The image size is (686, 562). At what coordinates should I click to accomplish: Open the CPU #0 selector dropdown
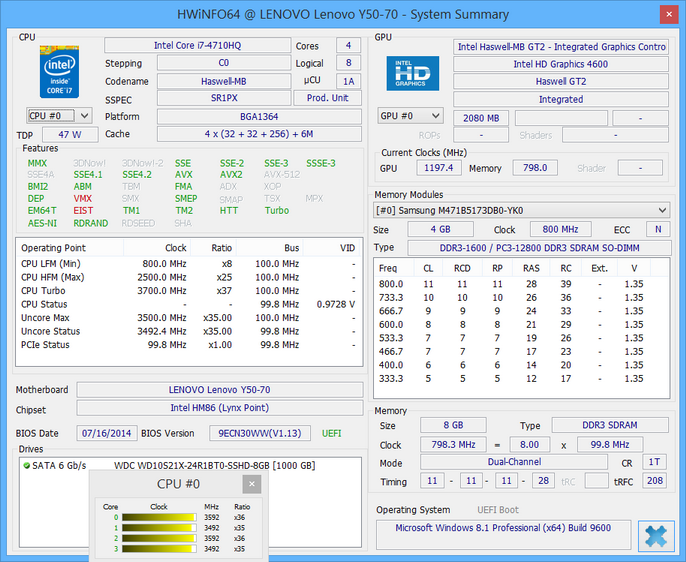(x=59, y=116)
